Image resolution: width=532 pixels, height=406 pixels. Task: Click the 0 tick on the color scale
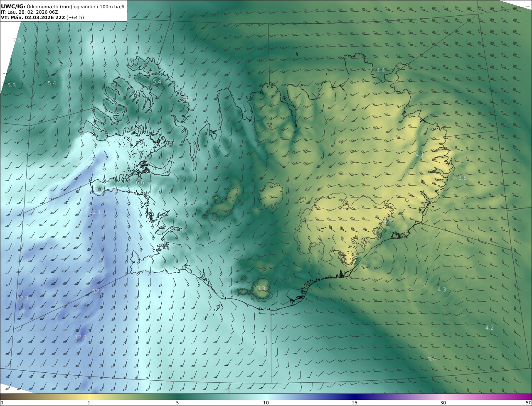[2, 403]
